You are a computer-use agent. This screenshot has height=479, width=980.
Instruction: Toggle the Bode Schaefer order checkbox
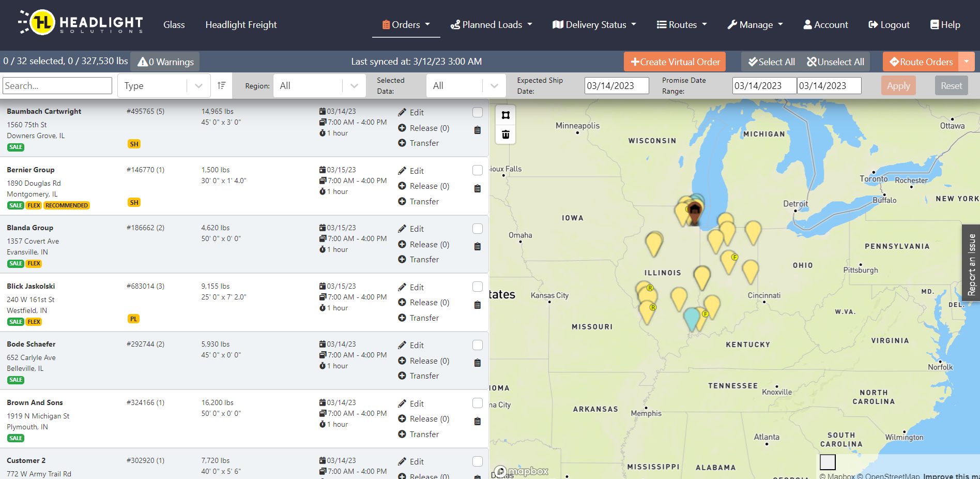pyautogui.click(x=478, y=345)
